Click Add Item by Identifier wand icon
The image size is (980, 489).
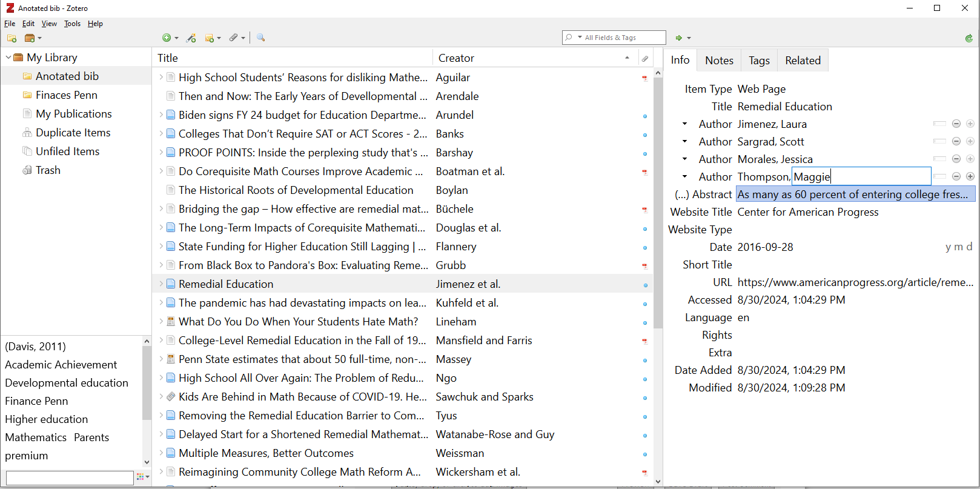(191, 38)
